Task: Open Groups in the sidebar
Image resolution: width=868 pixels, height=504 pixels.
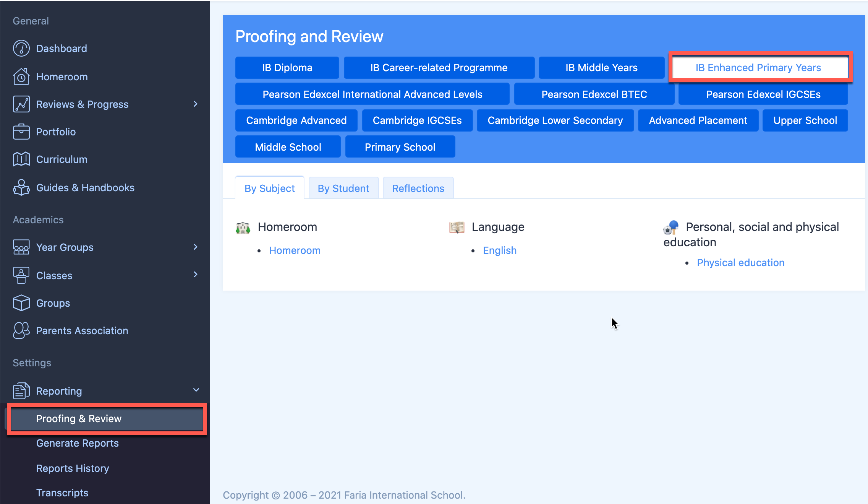Action: click(53, 303)
